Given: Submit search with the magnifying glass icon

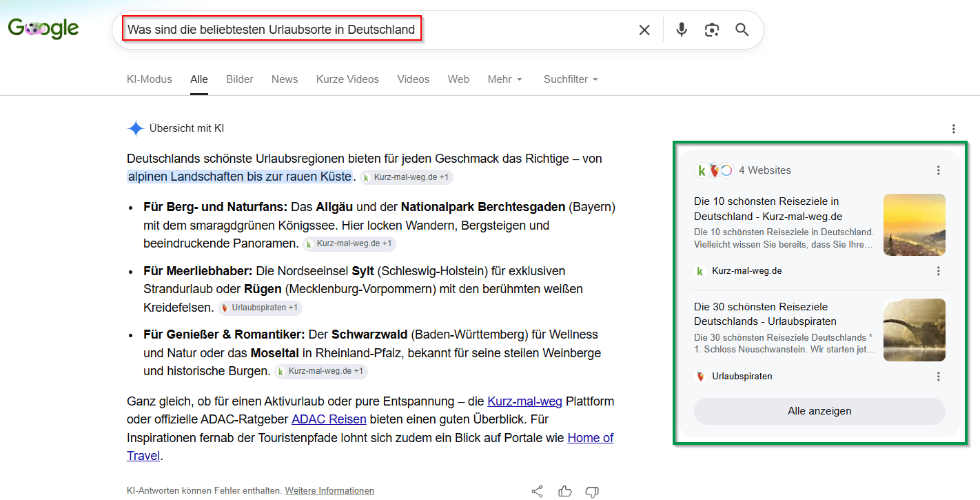Looking at the screenshot, I should 742,30.
